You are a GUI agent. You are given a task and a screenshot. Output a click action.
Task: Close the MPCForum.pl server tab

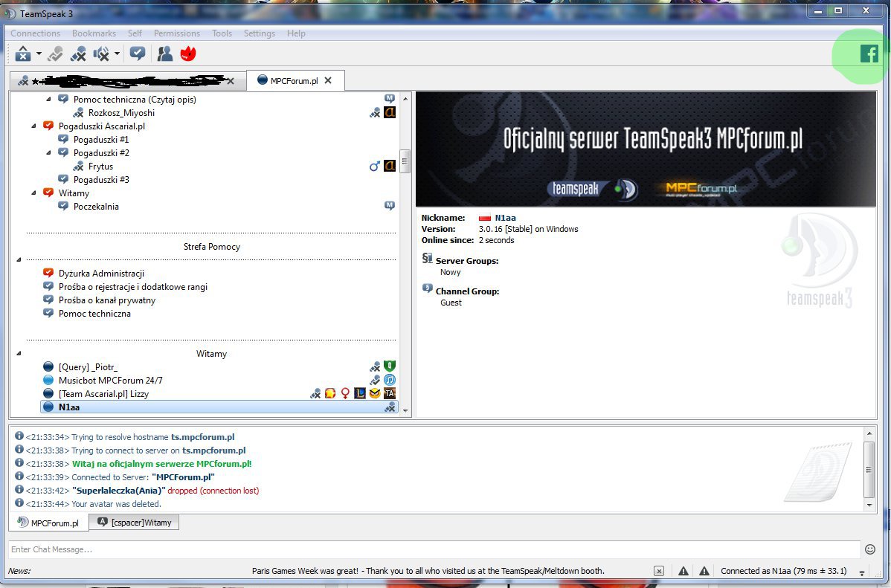pyautogui.click(x=328, y=81)
